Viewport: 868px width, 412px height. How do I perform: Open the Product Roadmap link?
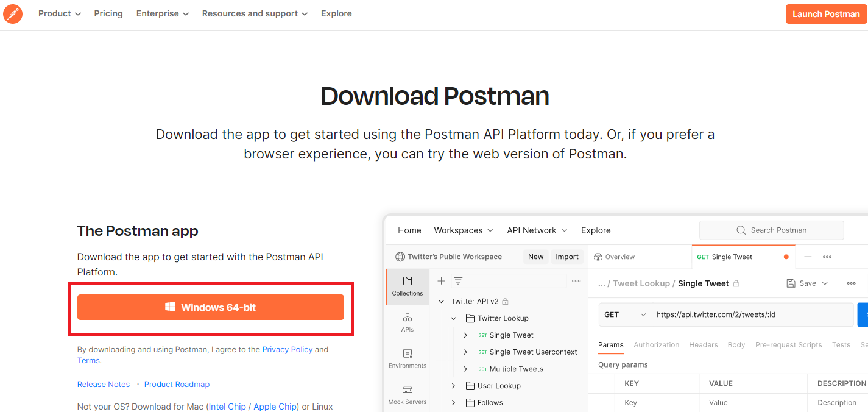[177, 385]
